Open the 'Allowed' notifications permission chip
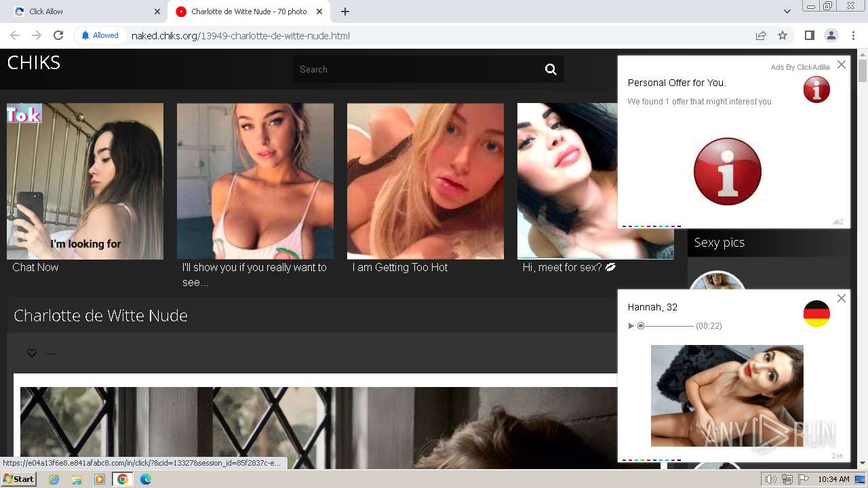 [x=100, y=35]
